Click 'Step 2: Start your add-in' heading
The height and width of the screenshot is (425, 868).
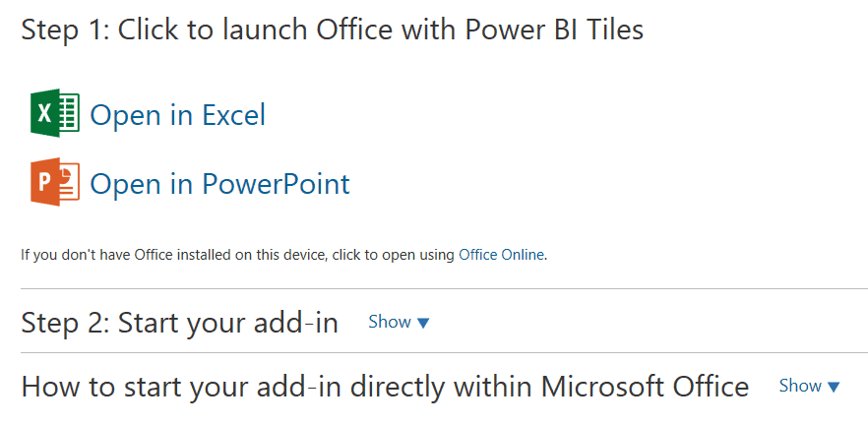coord(179,323)
